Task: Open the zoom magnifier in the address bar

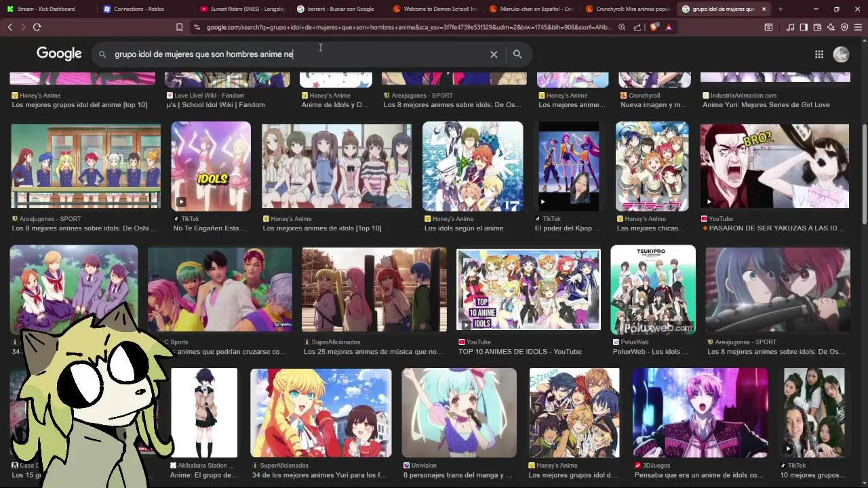Action: 622,27
